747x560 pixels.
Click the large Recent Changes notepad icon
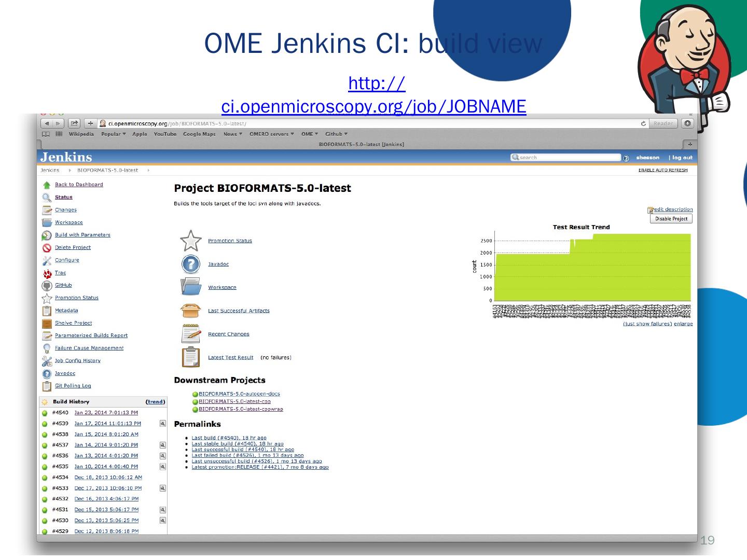pyautogui.click(x=191, y=333)
